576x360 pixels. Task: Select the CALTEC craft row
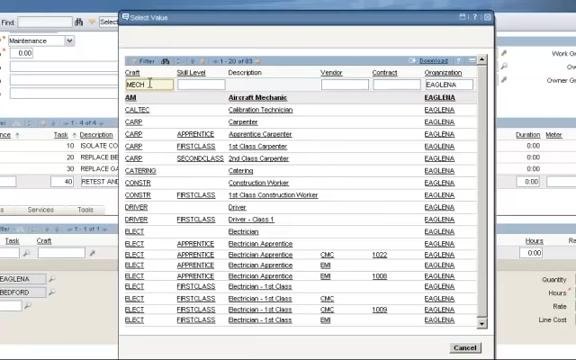[137, 110]
